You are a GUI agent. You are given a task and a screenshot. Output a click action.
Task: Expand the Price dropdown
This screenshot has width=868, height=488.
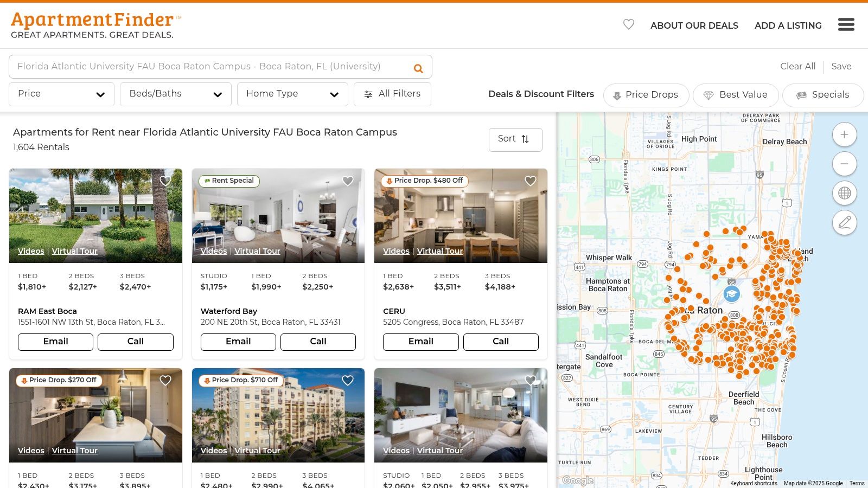[61, 94]
